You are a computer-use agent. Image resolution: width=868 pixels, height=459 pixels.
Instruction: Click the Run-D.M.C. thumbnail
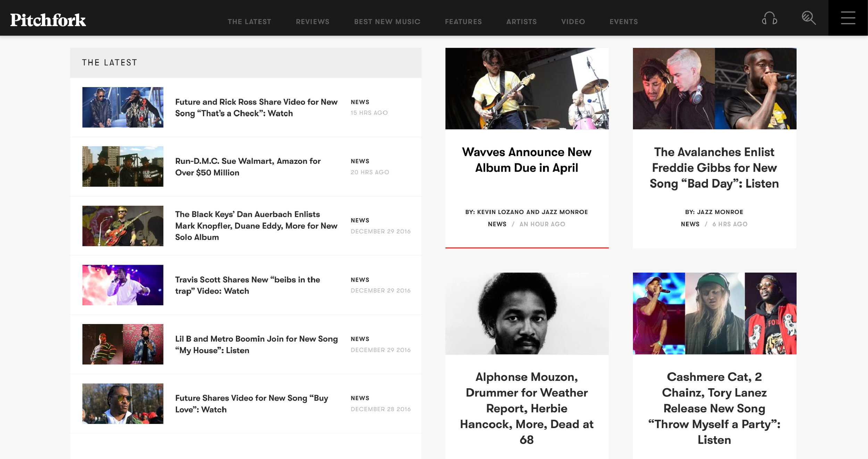[x=123, y=167]
